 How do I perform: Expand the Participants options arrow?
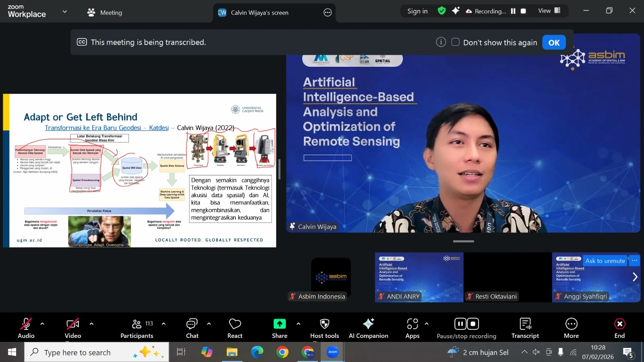163,323
